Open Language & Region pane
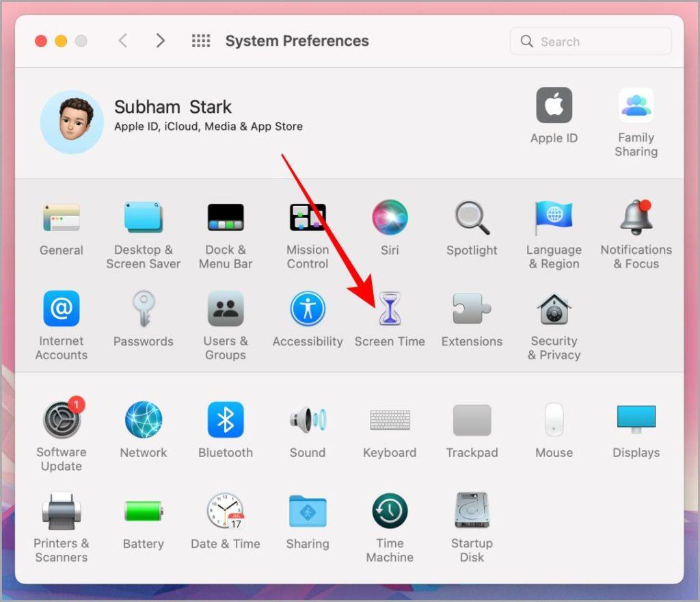 pos(554,218)
